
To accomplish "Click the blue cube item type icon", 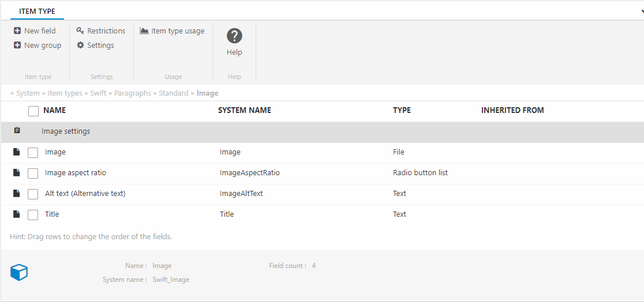I will tap(19, 273).
